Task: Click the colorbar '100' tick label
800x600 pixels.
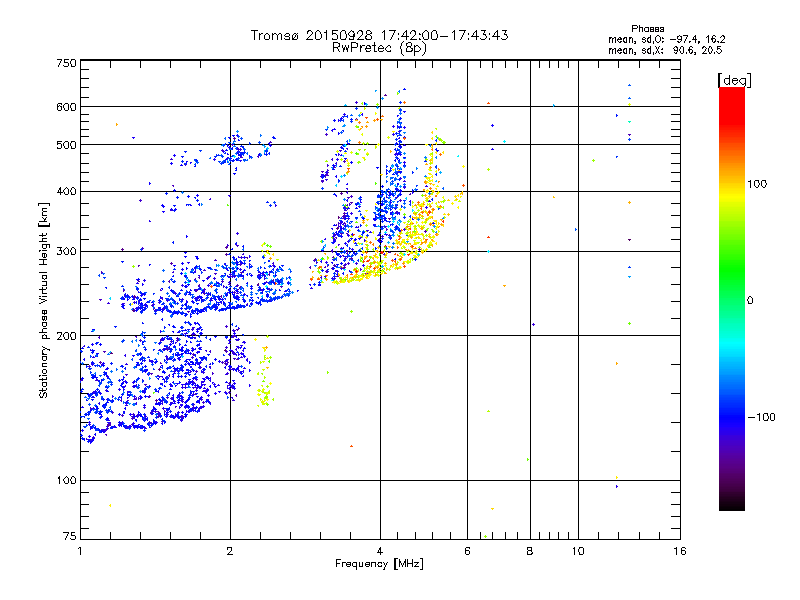Action: pos(757,184)
